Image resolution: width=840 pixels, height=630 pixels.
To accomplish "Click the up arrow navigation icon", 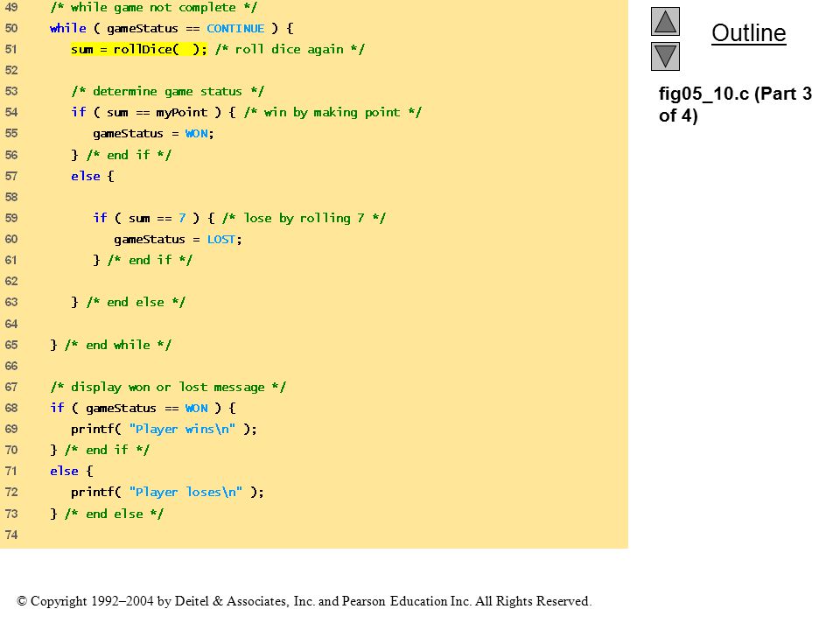I will coord(665,21).
